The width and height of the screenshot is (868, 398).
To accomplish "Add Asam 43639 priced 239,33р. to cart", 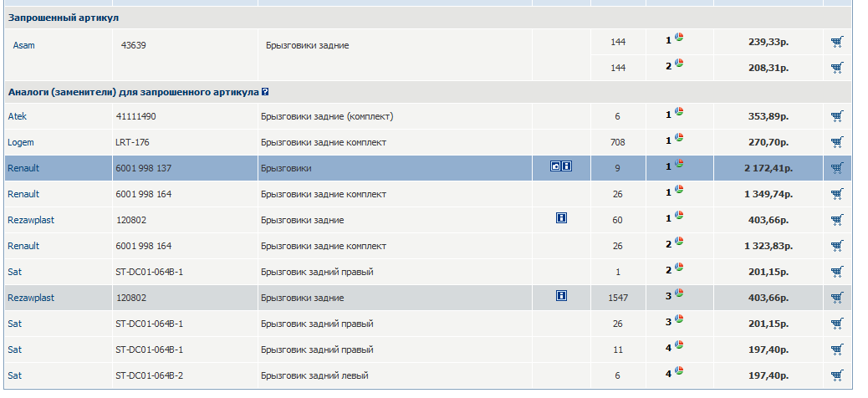I will click(x=837, y=41).
